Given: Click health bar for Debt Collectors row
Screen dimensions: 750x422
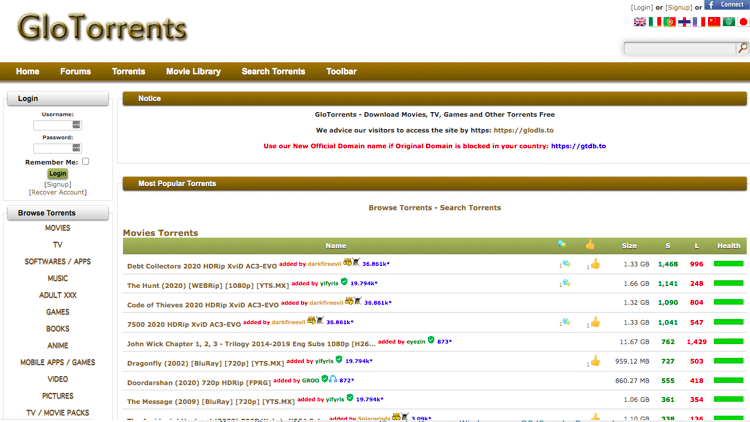Looking at the screenshot, I should tap(728, 264).
